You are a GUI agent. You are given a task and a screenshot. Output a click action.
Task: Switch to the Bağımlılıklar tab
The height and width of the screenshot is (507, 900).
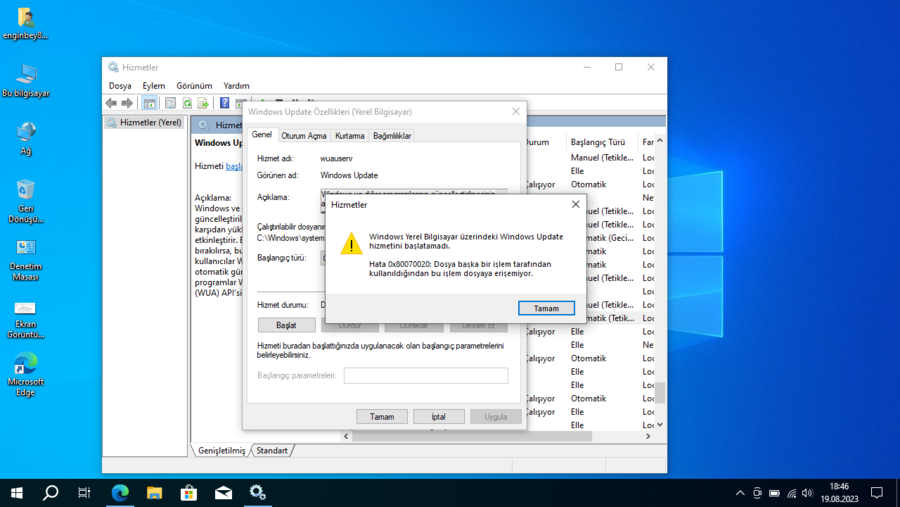pos(392,136)
